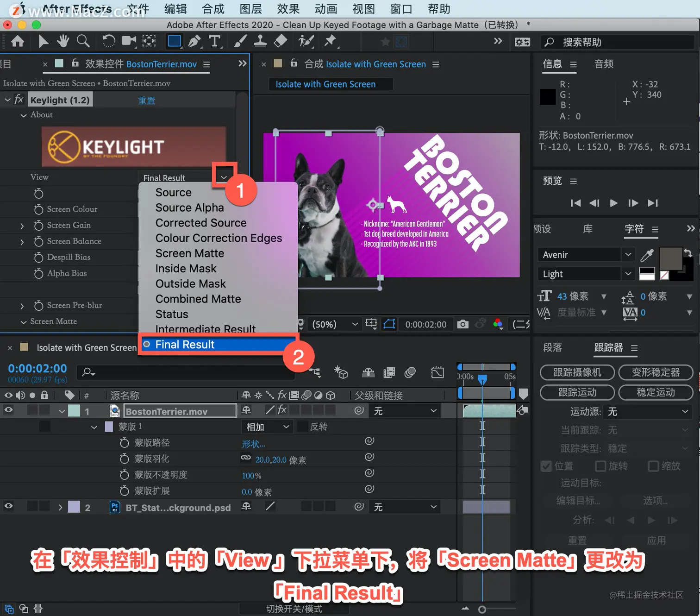Expand Screen Pre-blur property
The height and width of the screenshot is (616, 700).
(22, 306)
